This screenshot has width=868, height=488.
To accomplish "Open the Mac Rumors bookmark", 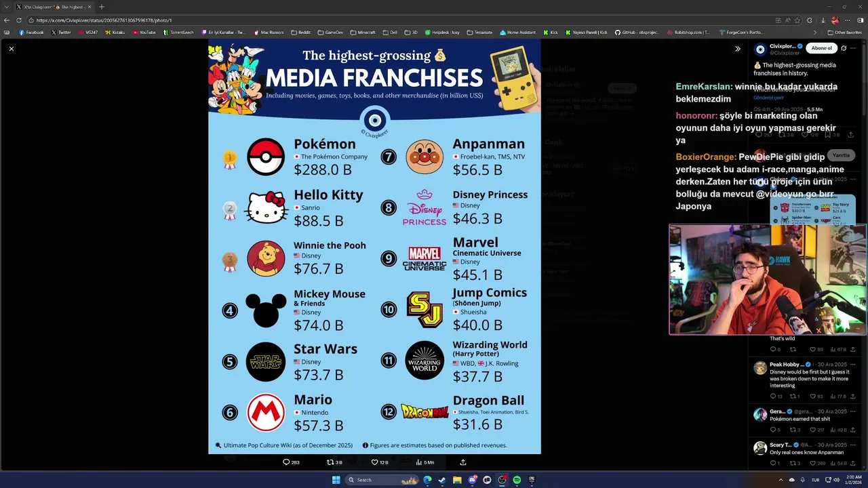I will pos(269,32).
